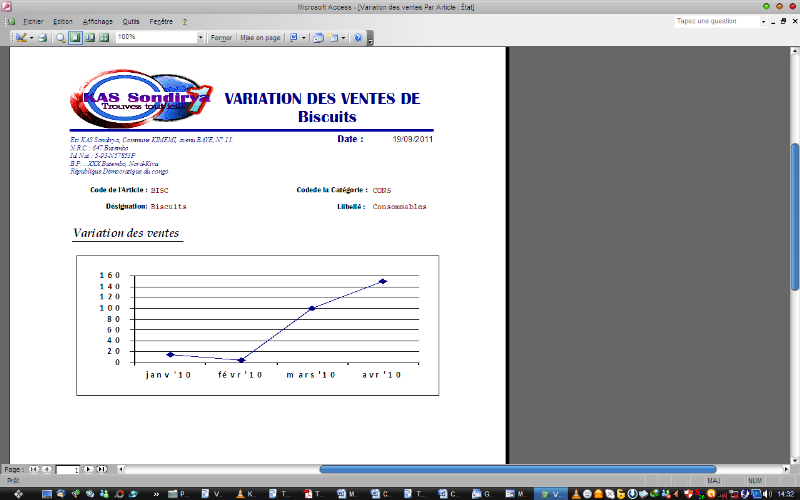Open the Fenêtre menu
Screen dimensions: 800x500
tap(161, 21)
